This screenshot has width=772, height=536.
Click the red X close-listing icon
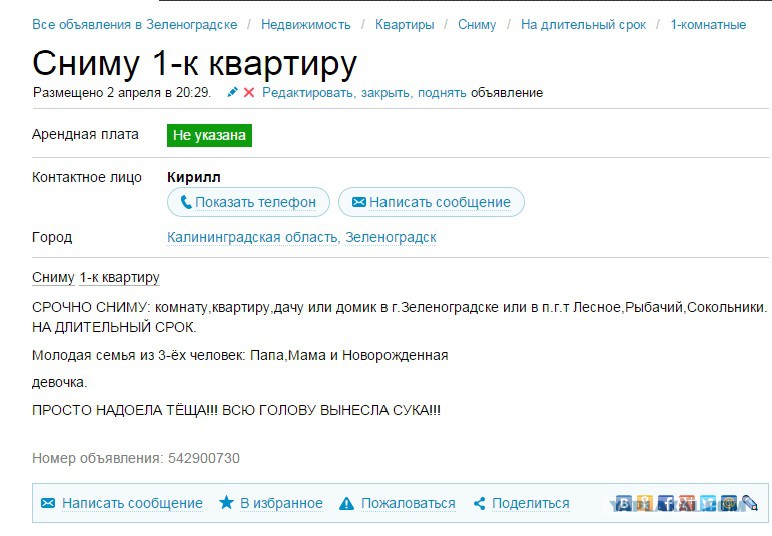(249, 93)
